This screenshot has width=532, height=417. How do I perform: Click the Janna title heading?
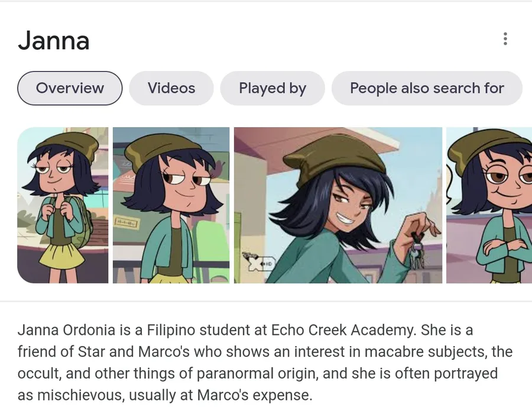[x=54, y=40]
